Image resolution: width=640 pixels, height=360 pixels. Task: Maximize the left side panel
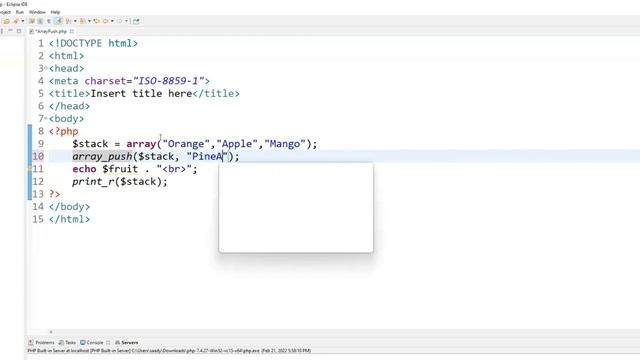pos(19,31)
